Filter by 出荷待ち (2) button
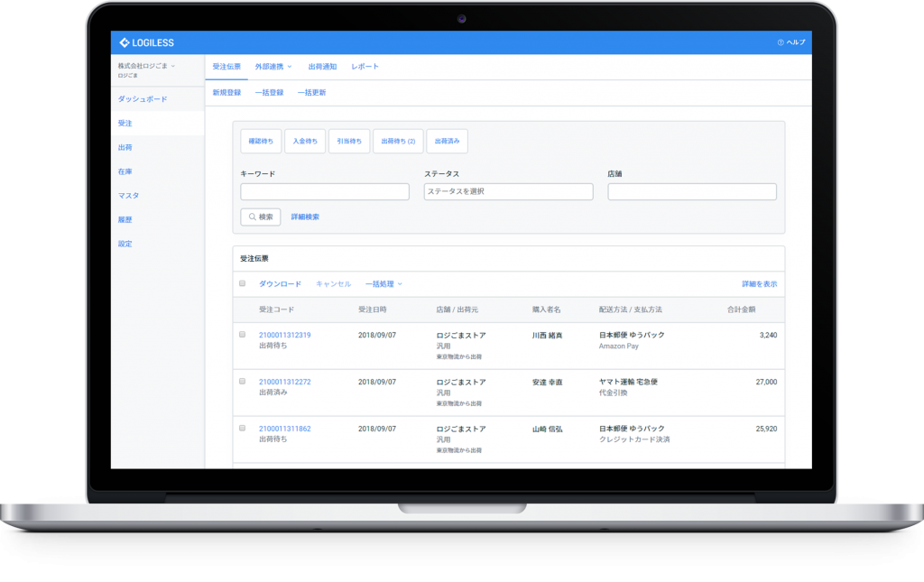 pos(398,142)
